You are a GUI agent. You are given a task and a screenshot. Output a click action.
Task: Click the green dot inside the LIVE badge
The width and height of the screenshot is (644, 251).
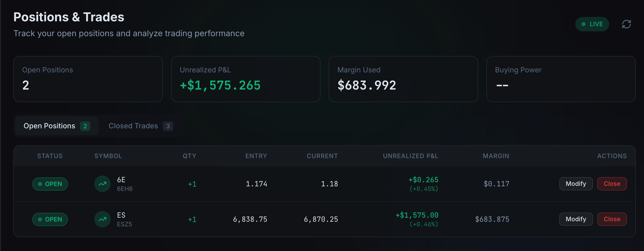coord(583,24)
